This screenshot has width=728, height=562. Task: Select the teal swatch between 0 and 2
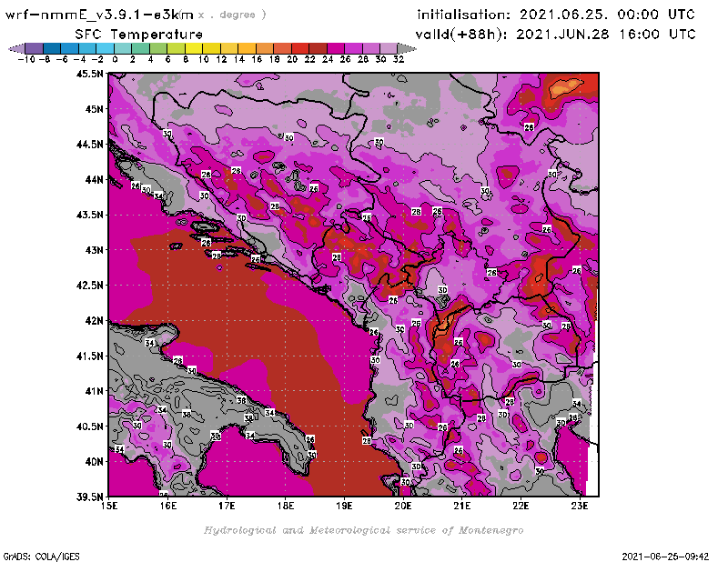[123, 48]
